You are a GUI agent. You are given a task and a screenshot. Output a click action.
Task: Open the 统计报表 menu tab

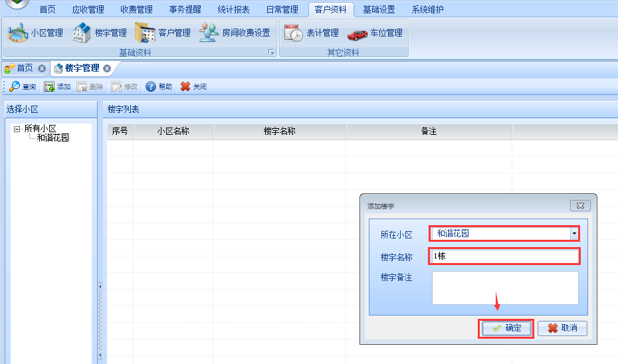coord(233,9)
